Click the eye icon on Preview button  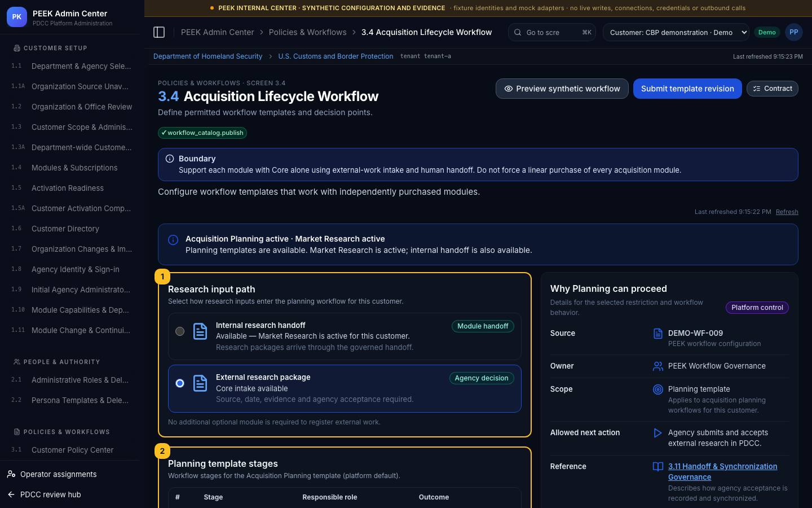(509, 89)
